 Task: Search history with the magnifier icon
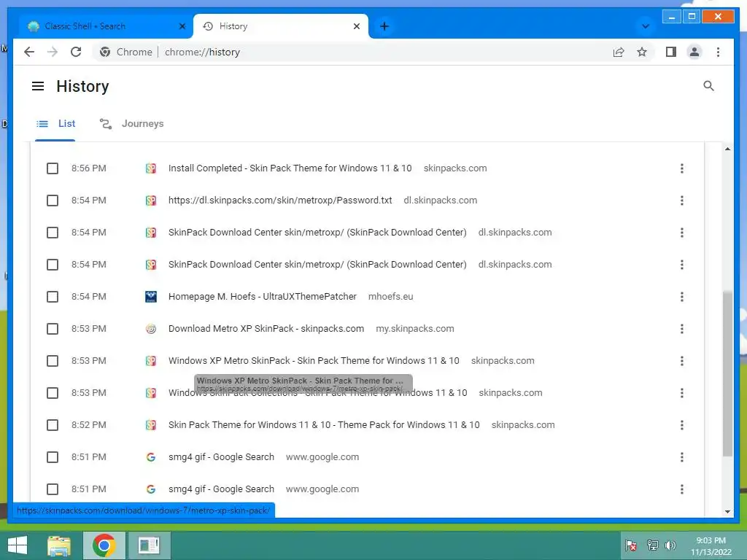(708, 86)
